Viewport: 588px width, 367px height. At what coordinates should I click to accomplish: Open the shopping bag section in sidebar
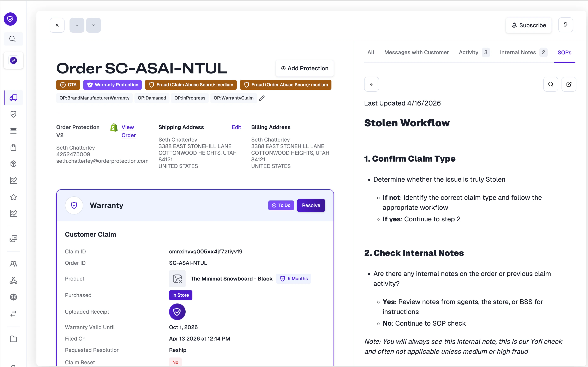[13, 147]
